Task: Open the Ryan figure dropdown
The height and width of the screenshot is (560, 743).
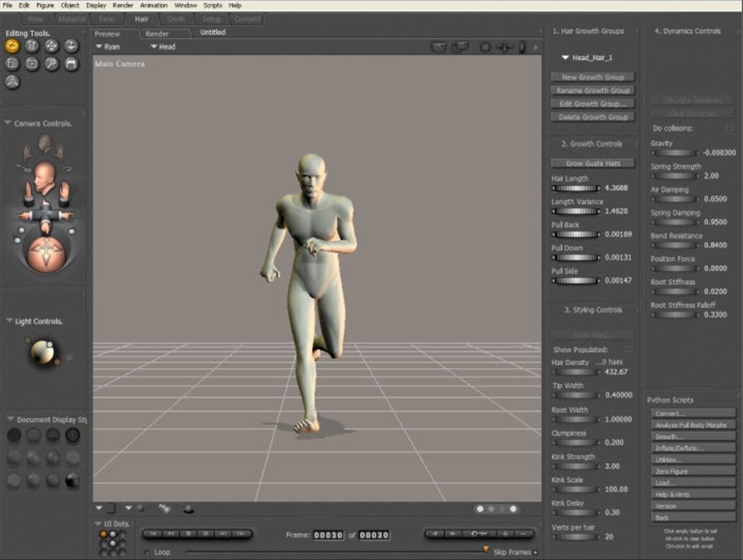Action: point(107,47)
